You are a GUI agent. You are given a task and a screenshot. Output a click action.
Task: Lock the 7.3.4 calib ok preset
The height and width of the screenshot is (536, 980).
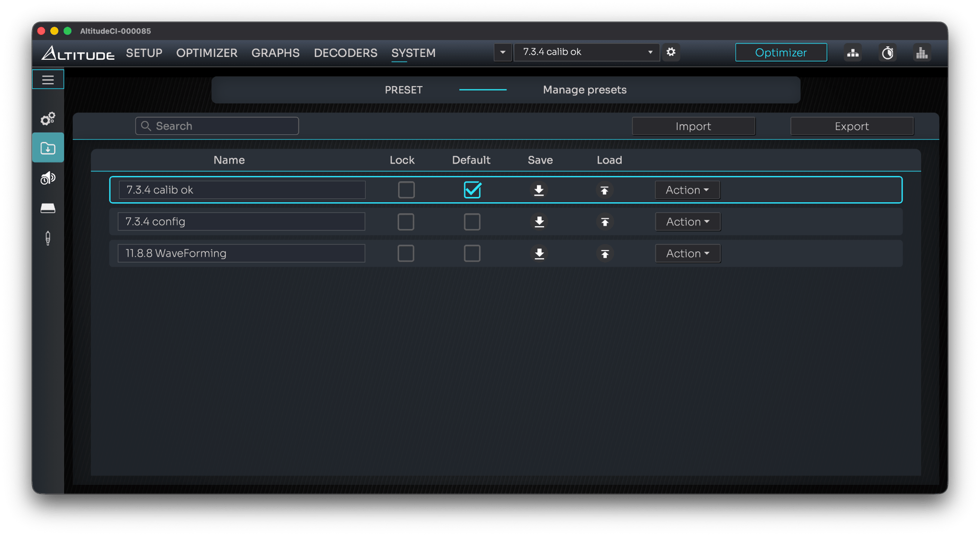[406, 190]
